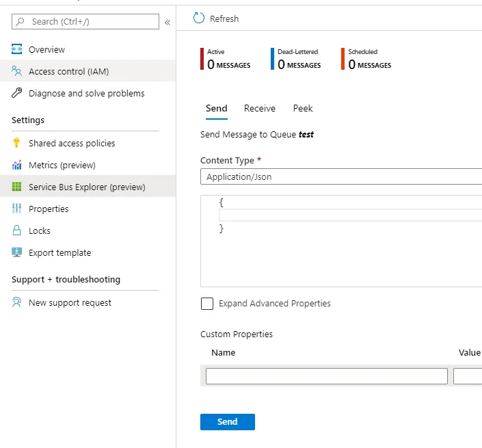
Task: Click the Export template icon
Action: [17, 252]
